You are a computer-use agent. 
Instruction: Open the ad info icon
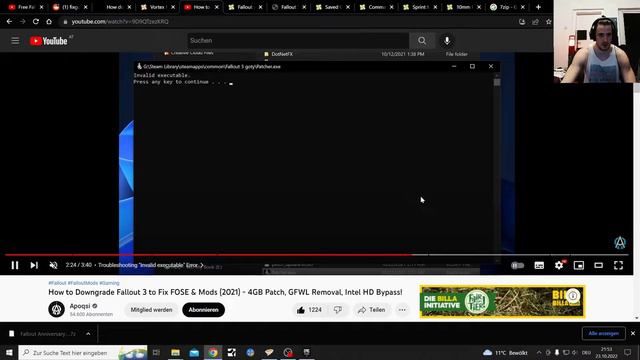573,296
